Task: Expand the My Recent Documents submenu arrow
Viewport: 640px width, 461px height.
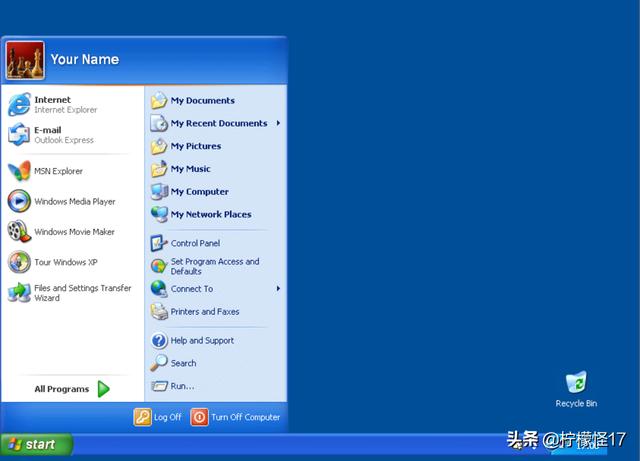Action: (x=278, y=123)
